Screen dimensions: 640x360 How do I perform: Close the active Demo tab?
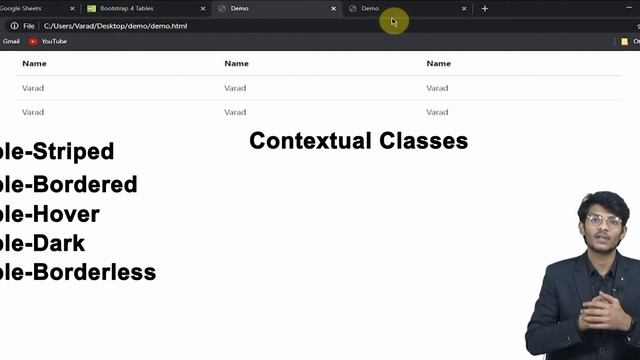(x=333, y=9)
